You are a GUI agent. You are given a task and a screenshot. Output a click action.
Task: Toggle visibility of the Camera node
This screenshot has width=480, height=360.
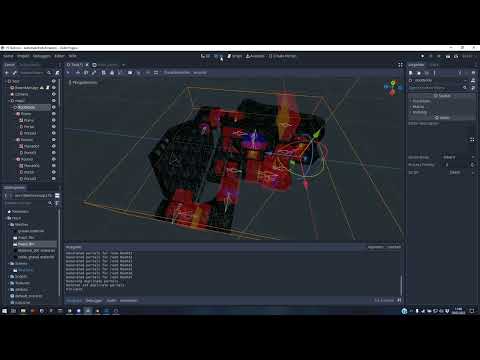click(x=54, y=94)
